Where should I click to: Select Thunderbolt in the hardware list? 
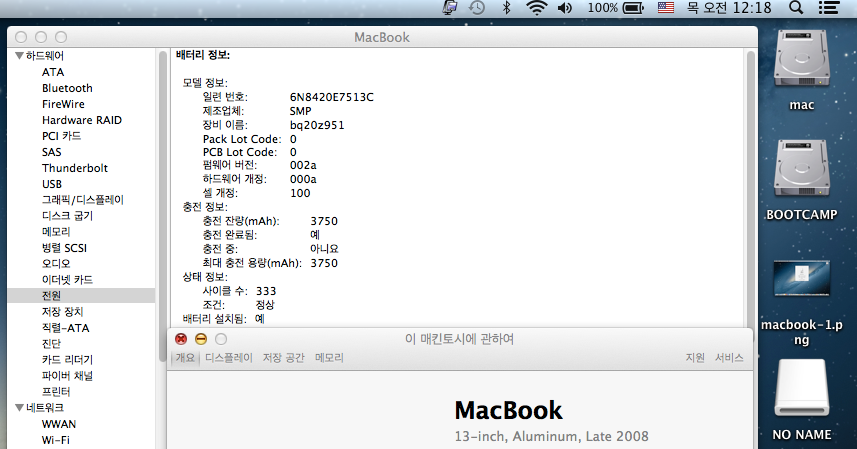tap(74, 168)
